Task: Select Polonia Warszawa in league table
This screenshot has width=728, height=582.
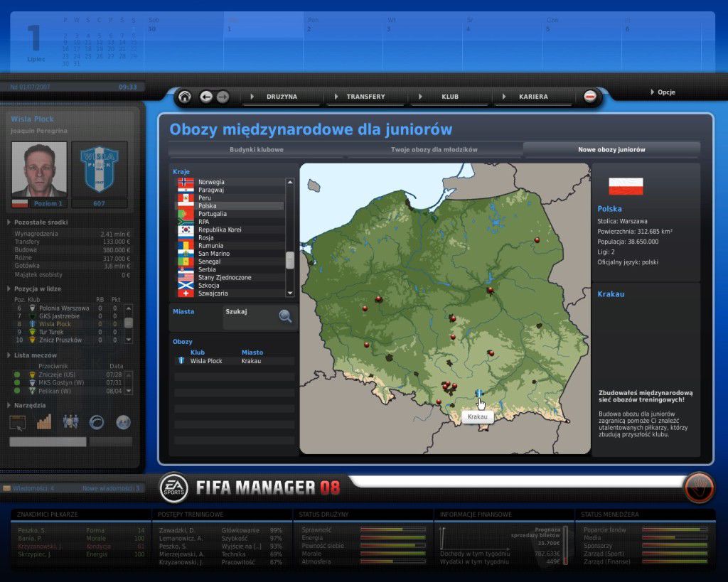Action: click(x=67, y=308)
